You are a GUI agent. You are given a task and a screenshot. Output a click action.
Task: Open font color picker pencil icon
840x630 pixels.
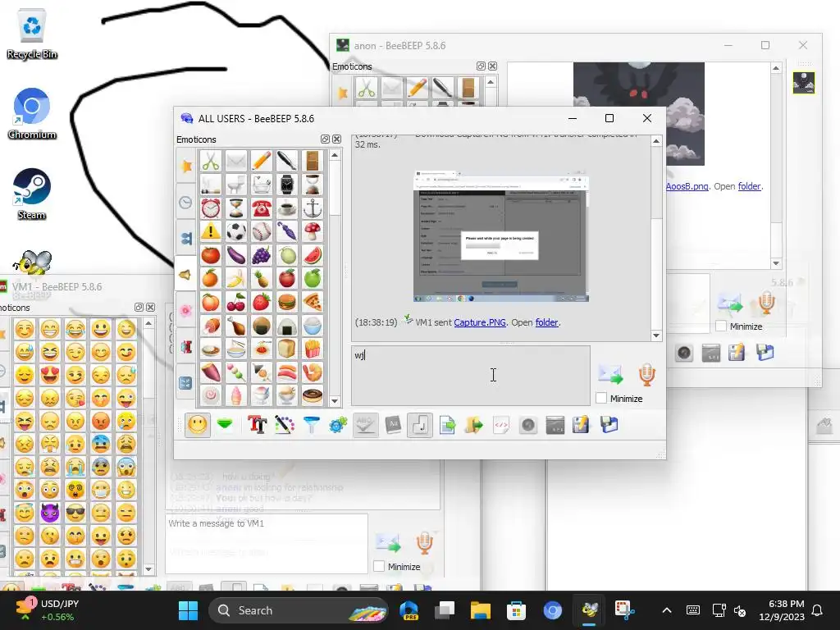click(285, 426)
